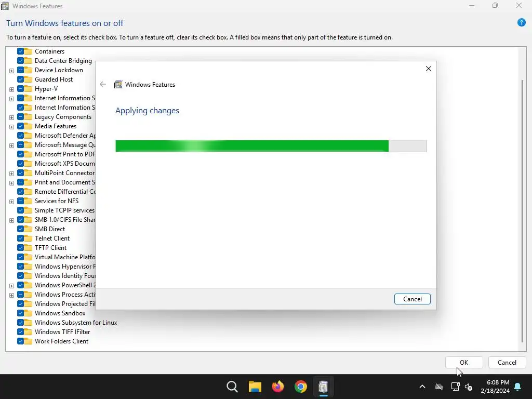Open the clock and date display
The width and height of the screenshot is (532, 399).
click(x=495, y=387)
